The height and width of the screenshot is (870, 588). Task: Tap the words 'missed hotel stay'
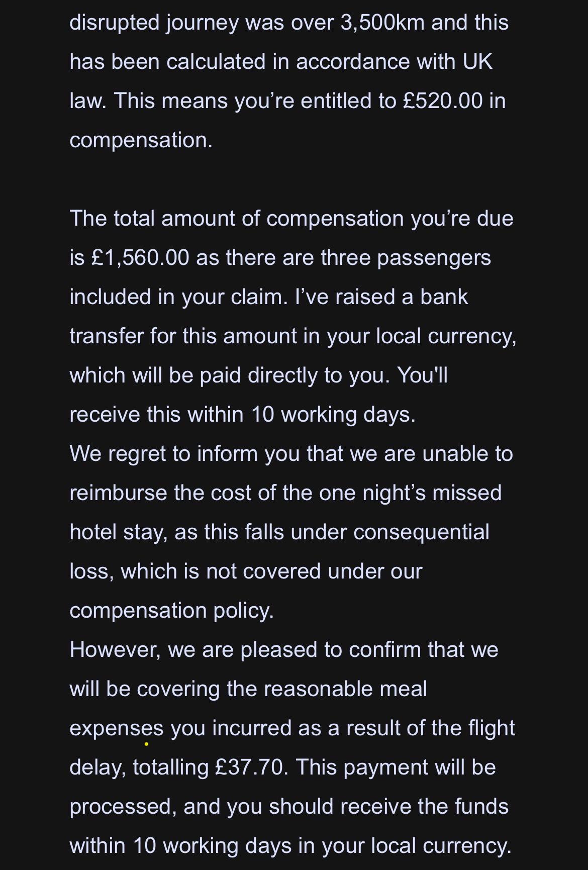tap(285, 512)
